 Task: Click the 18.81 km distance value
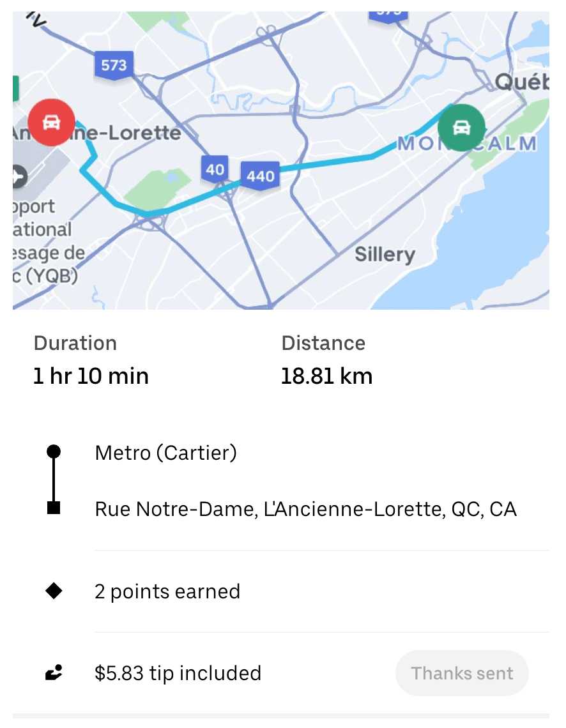pyautogui.click(x=326, y=376)
